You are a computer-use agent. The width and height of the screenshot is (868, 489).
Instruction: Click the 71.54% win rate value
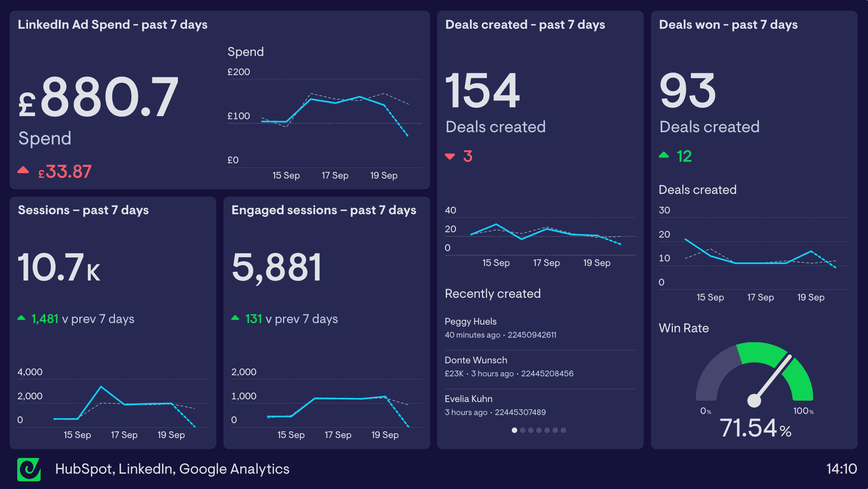coord(755,428)
